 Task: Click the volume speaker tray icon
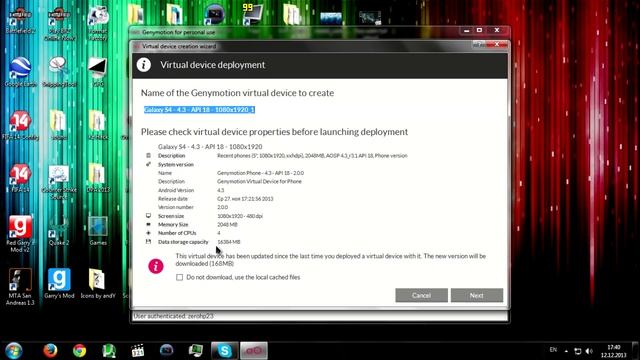[589, 351]
